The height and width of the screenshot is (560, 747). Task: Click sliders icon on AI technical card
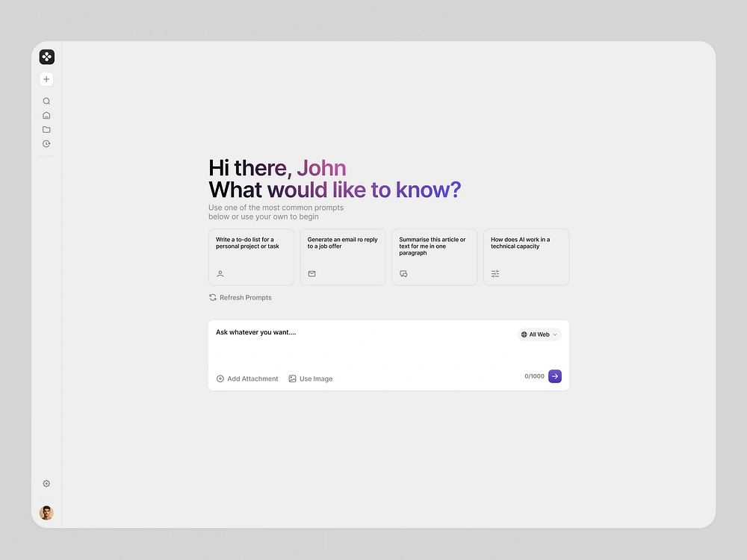tap(495, 274)
